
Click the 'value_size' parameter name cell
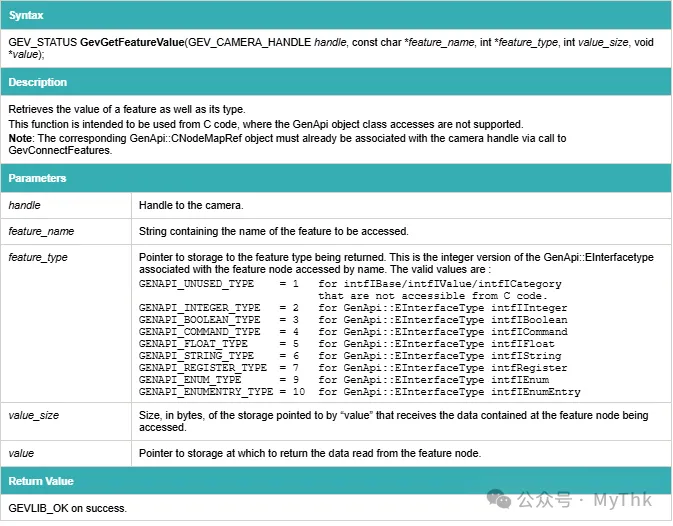click(x=66, y=421)
